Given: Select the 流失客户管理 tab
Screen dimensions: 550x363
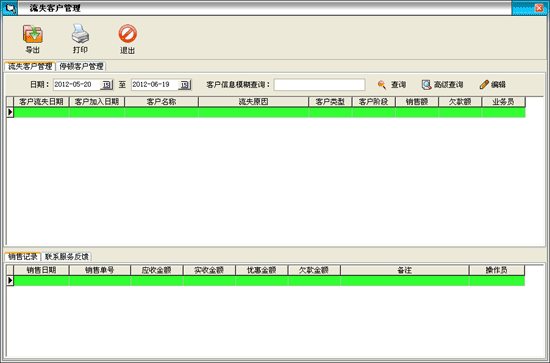Looking at the screenshot, I should point(30,66).
